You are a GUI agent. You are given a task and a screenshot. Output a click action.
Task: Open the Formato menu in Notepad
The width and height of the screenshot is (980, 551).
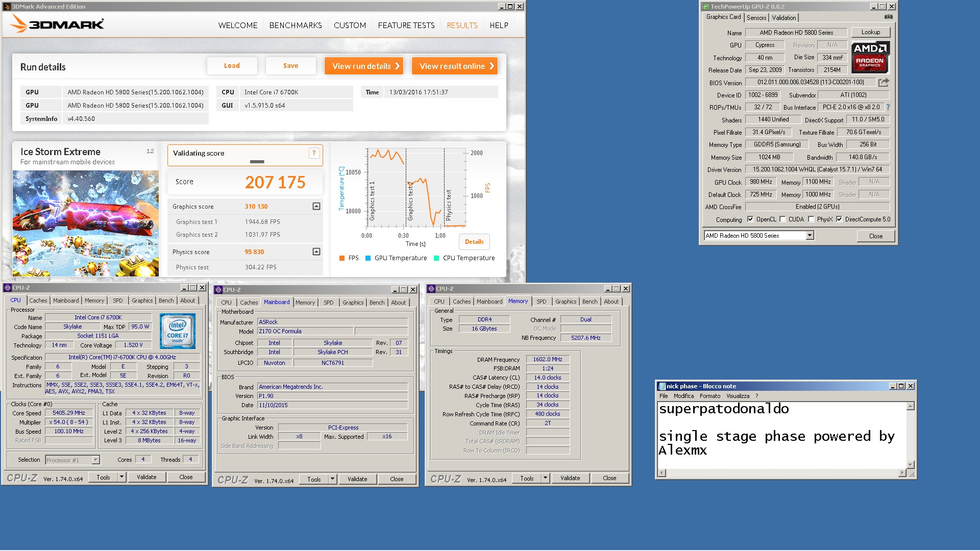click(x=710, y=396)
